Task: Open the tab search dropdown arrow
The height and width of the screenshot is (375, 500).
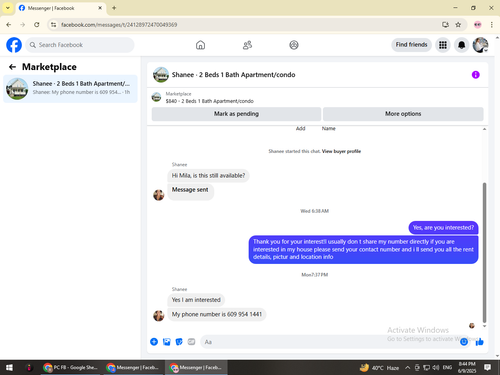Action: coord(8,8)
